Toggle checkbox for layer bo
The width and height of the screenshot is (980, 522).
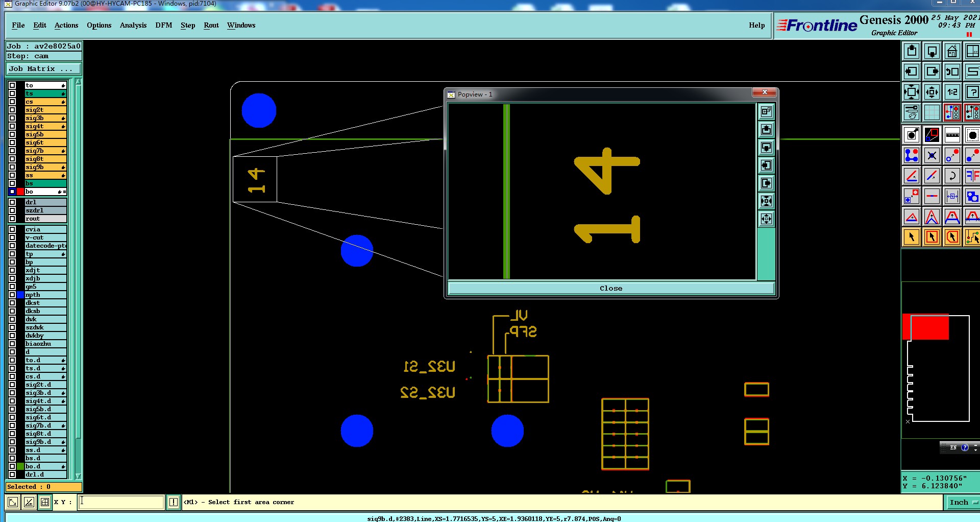pyautogui.click(x=12, y=192)
